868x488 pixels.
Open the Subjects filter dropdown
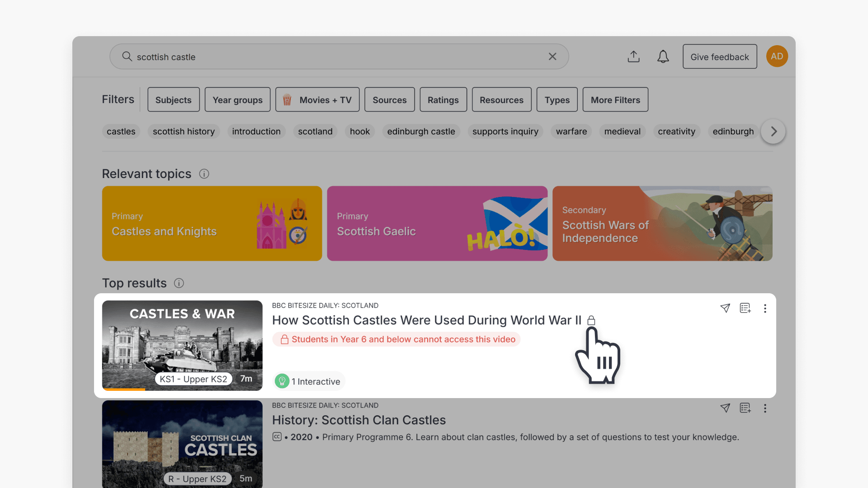[x=173, y=100]
